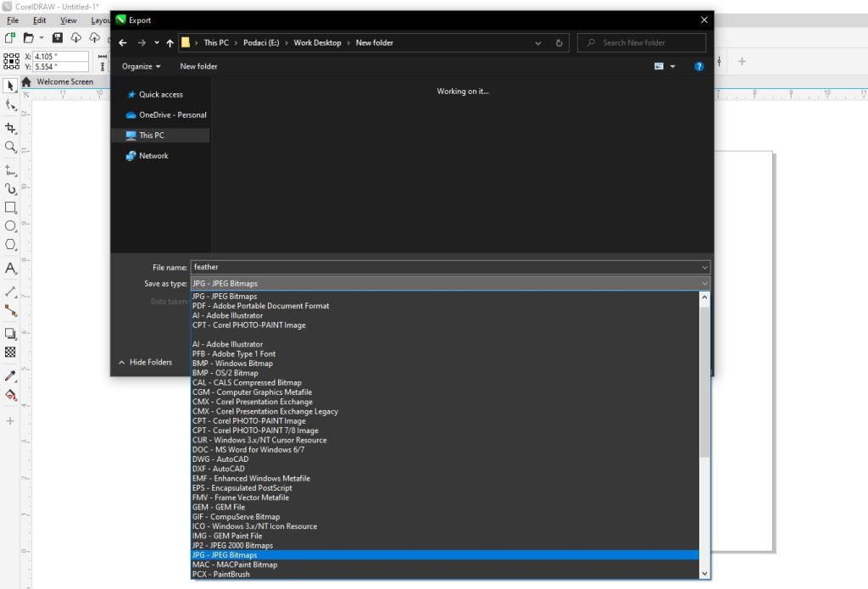Screen dimensions: 868x589
Task: Click the New folder button
Action: point(198,66)
